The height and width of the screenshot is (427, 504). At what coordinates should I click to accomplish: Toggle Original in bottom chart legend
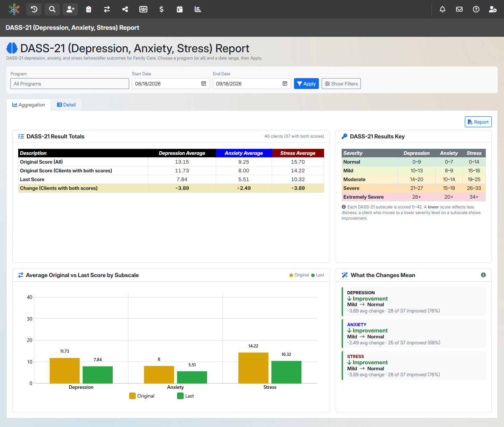click(142, 396)
